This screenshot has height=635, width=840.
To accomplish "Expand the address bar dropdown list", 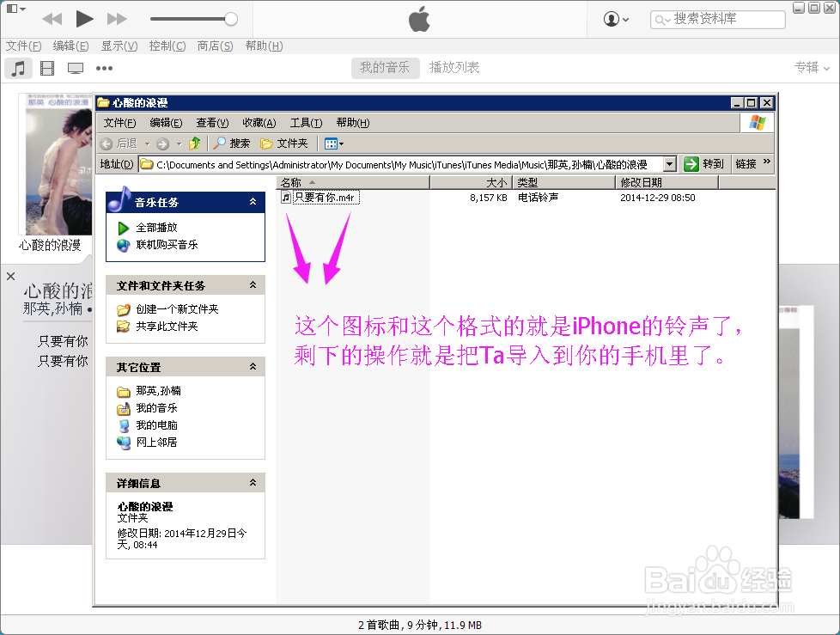I will [669, 163].
